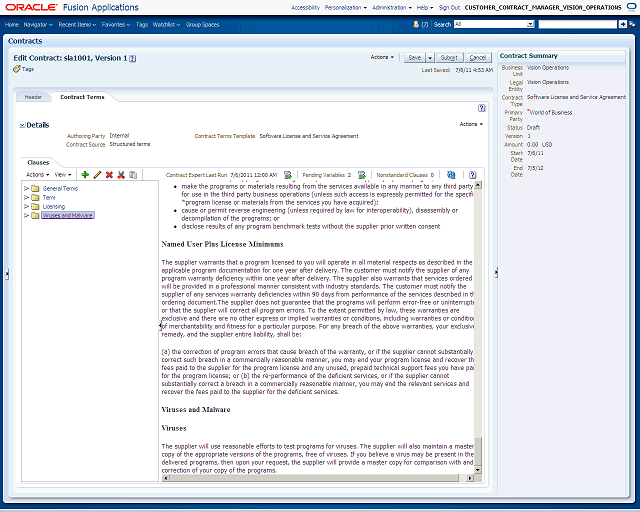
Task: Click the Submit button
Action: tap(449, 58)
